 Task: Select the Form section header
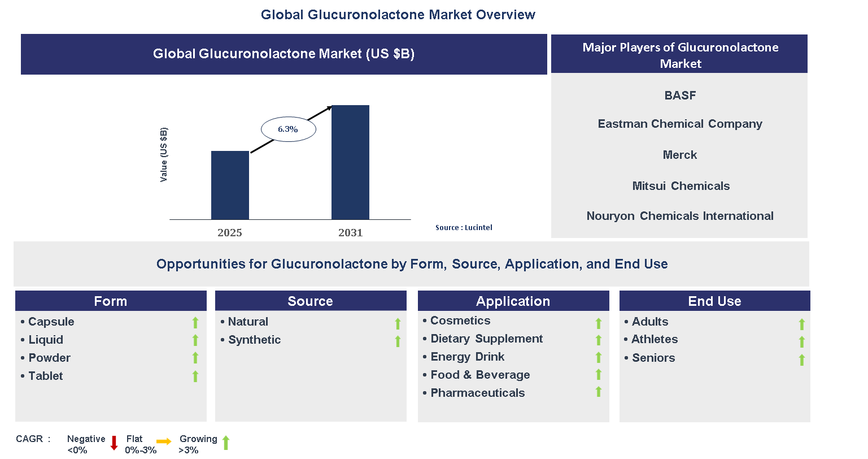coord(111,301)
